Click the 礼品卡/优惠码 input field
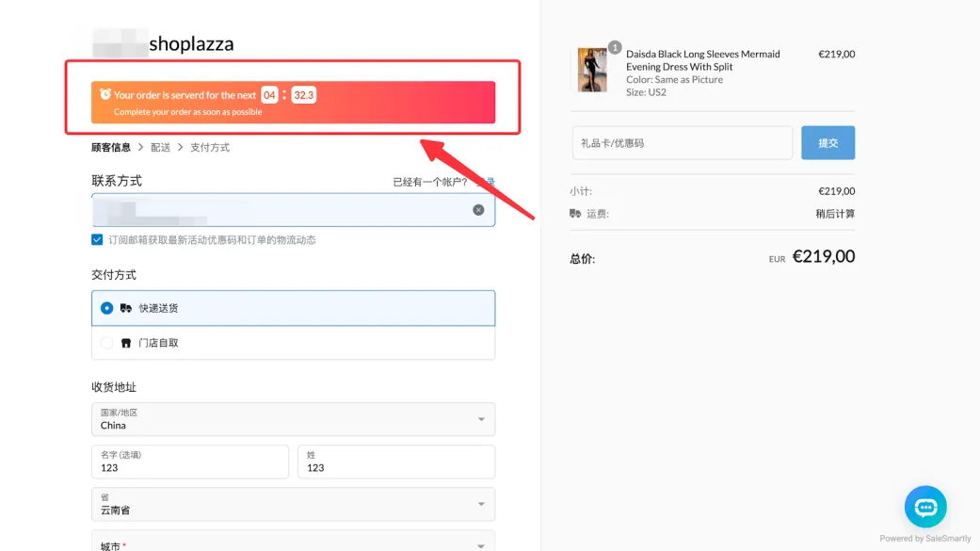Viewport: 980px width, 551px height. tap(682, 143)
